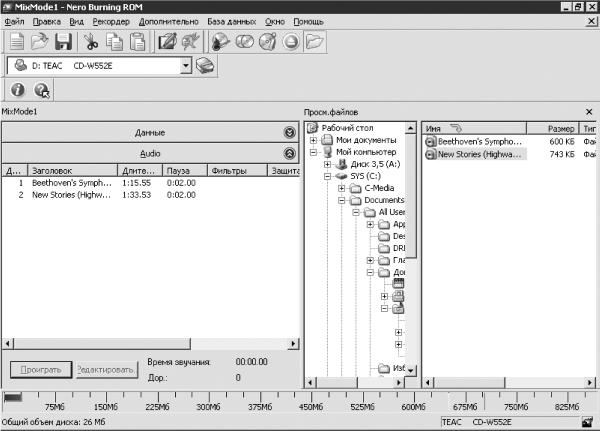Image resolution: width=600 pixels, height=431 pixels.
Task: Open the Дополнительно menu
Action: [x=169, y=22]
